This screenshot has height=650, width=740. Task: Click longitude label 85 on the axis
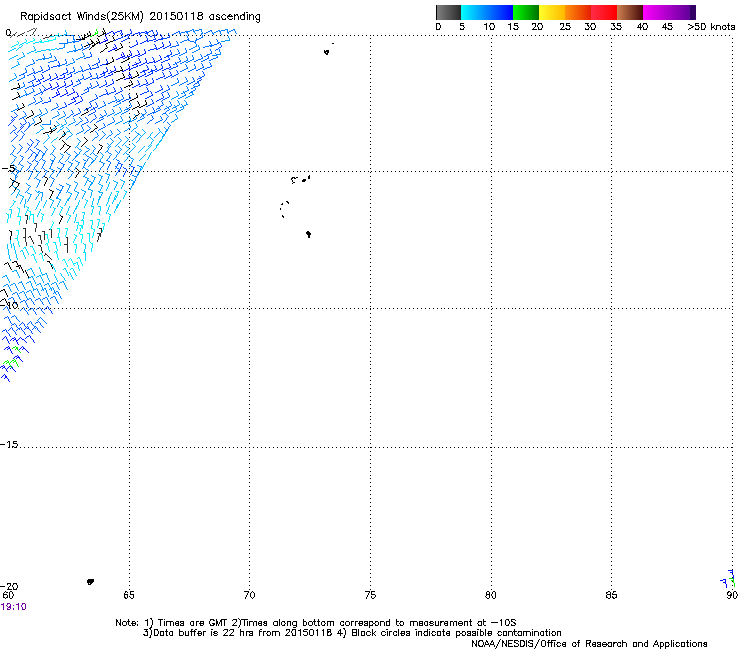[x=611, y=595]
